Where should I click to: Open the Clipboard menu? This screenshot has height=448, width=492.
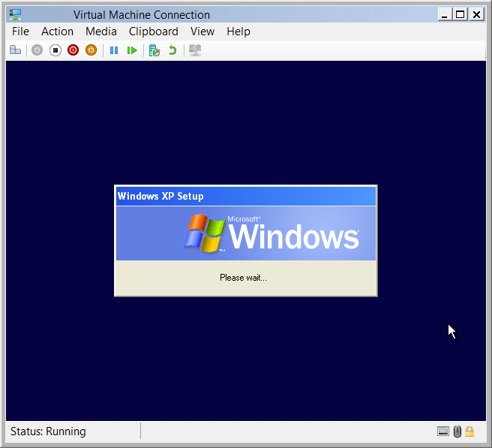pos(154,32)
